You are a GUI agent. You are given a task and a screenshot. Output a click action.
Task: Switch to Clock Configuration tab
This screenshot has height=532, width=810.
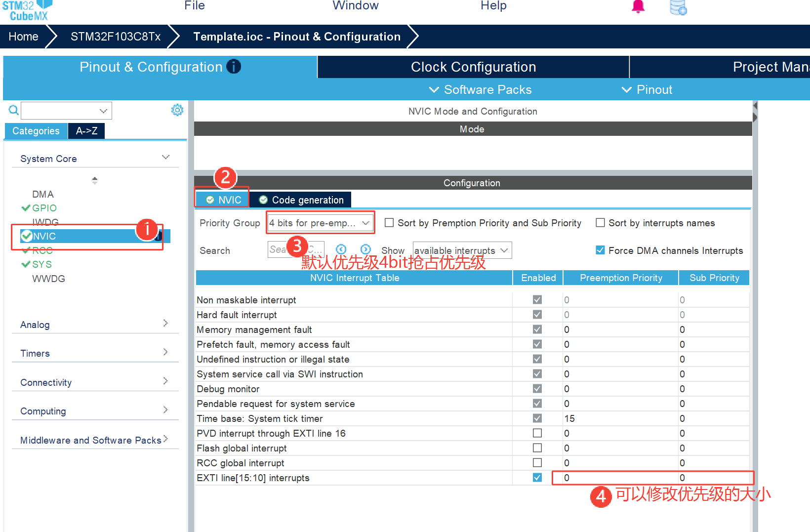pyautogui.click(x=473, y=67)
